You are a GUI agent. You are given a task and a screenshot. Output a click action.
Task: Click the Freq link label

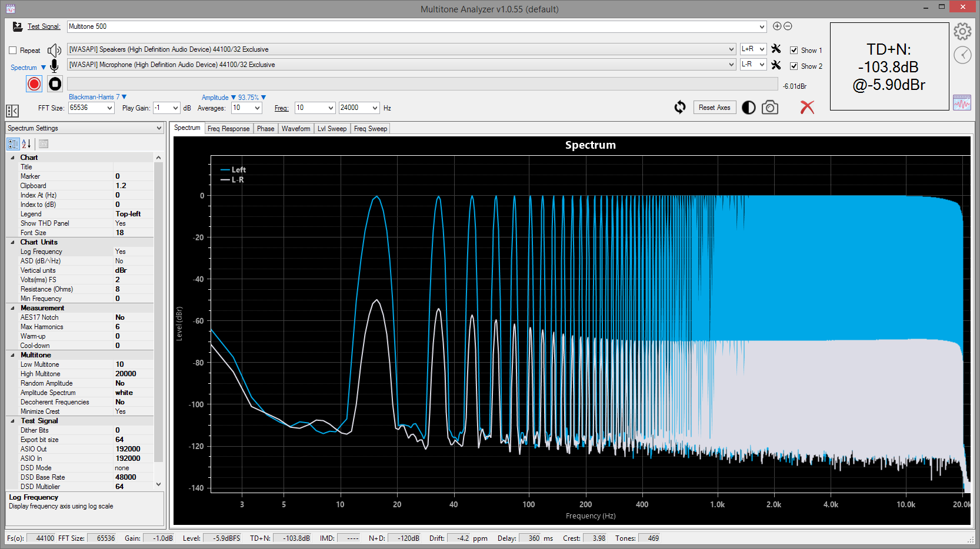pyautogui.click(x=281, y=108)
